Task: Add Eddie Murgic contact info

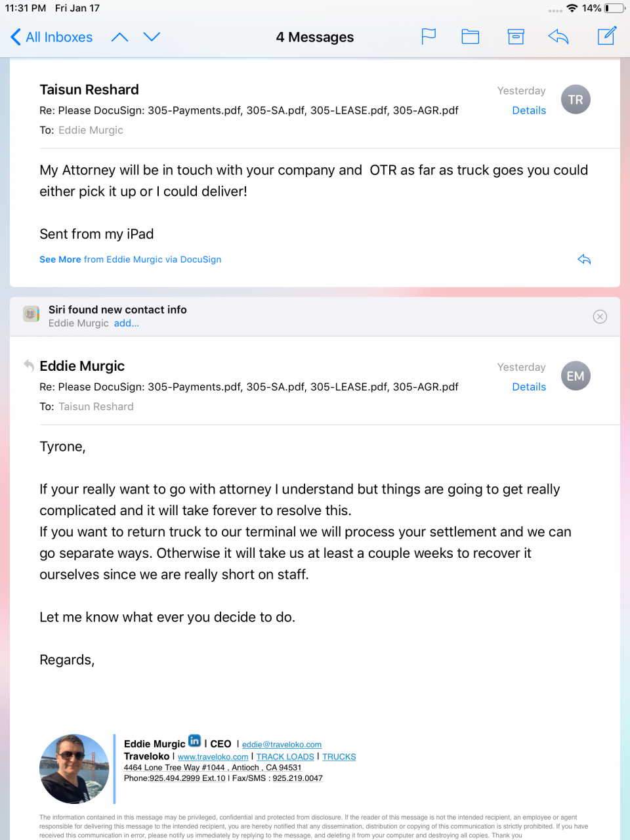Action: click(127, 323)
